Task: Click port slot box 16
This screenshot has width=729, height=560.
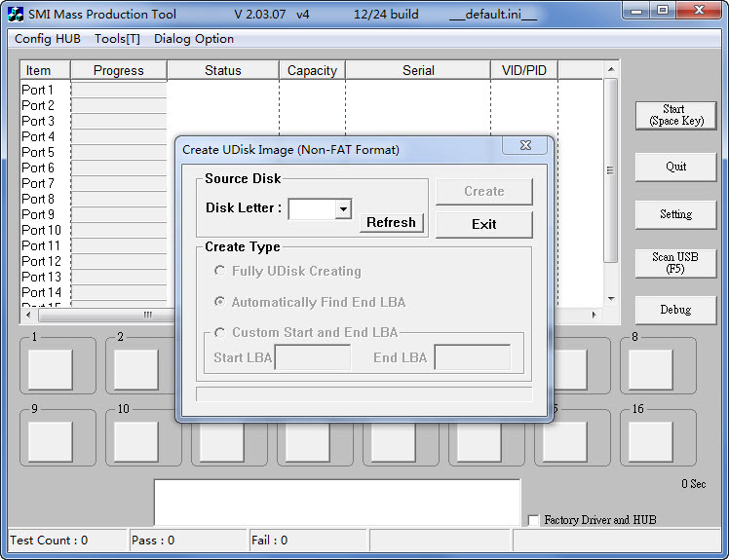Action: click(x=650, y=441)
